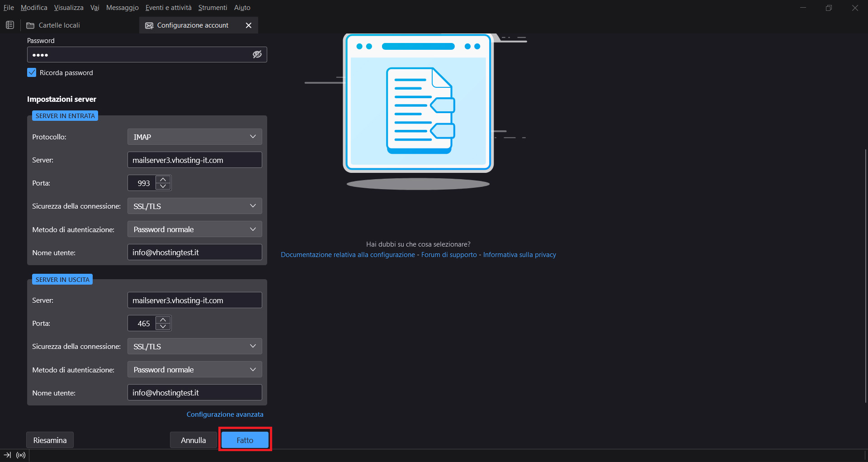This screenshot has height=462, width=868.
Task: Open incoming Sicurezza della connessione dropdown
Action: point(194,206)
